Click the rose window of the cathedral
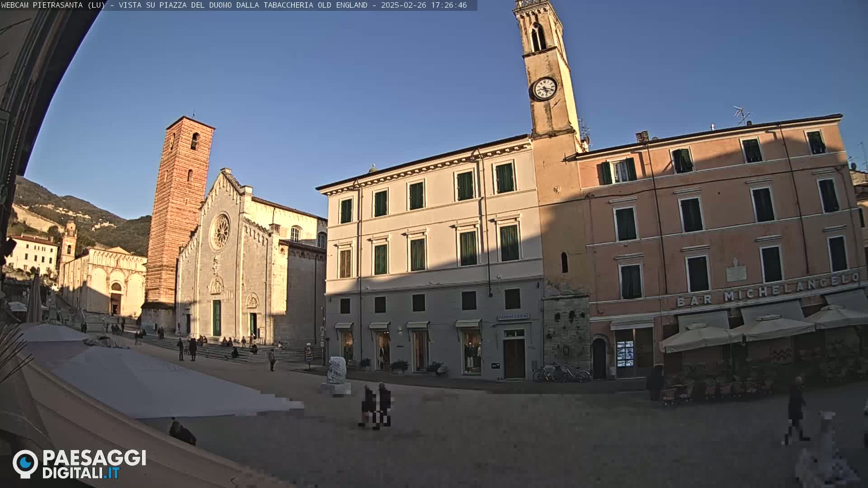868x488 pixels. click(221, 232)
